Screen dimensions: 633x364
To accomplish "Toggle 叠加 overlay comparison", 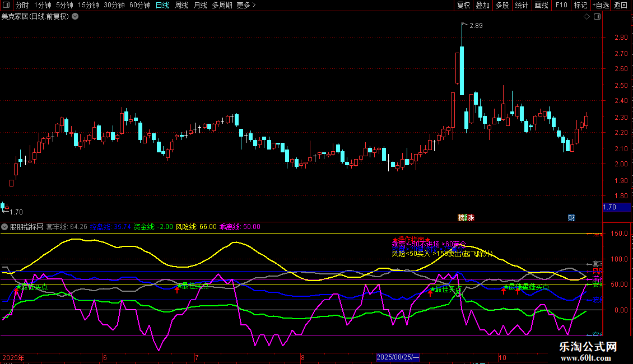I will 482,6.
